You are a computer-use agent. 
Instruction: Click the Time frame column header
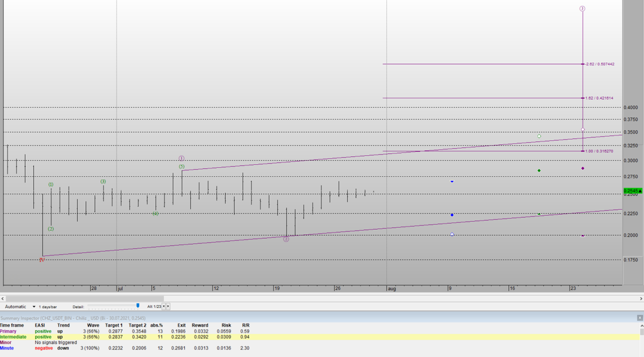[x=12, y=325]
